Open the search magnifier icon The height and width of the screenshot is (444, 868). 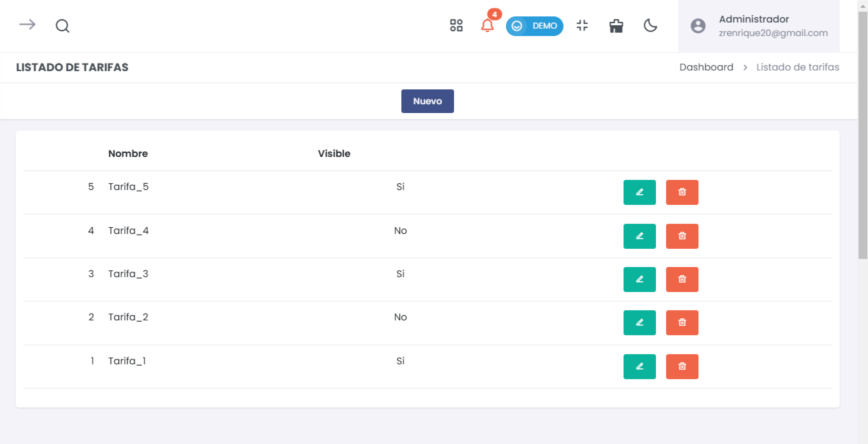[62, 26]
